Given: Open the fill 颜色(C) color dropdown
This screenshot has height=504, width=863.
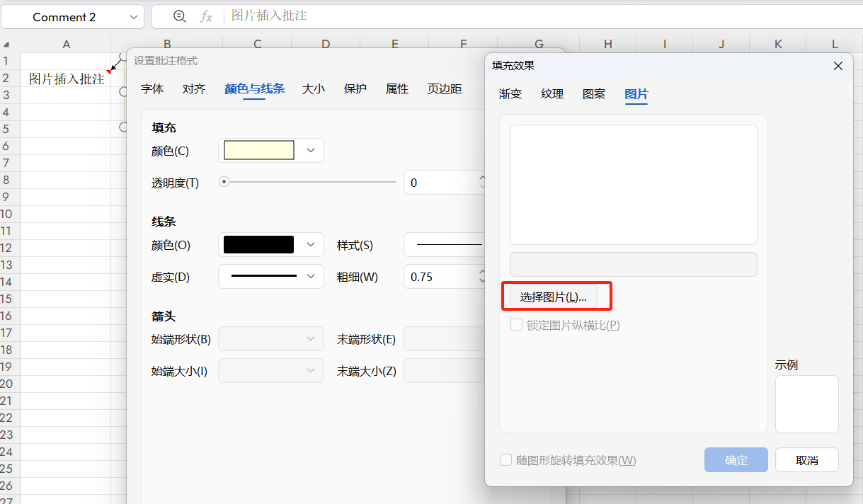Looking at the screenshot, I should 310,150.
